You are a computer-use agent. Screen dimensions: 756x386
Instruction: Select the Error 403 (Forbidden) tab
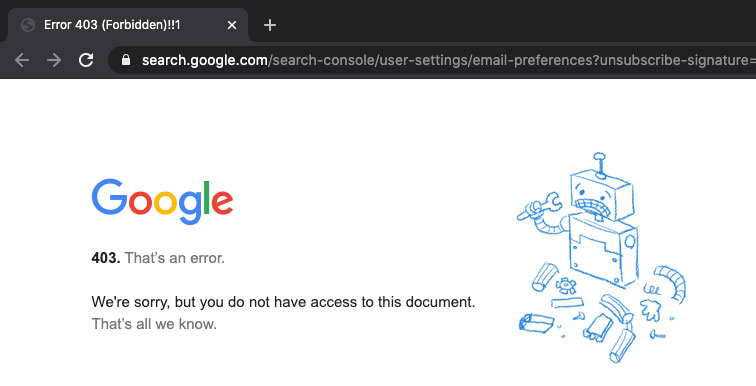pos(128,25)
